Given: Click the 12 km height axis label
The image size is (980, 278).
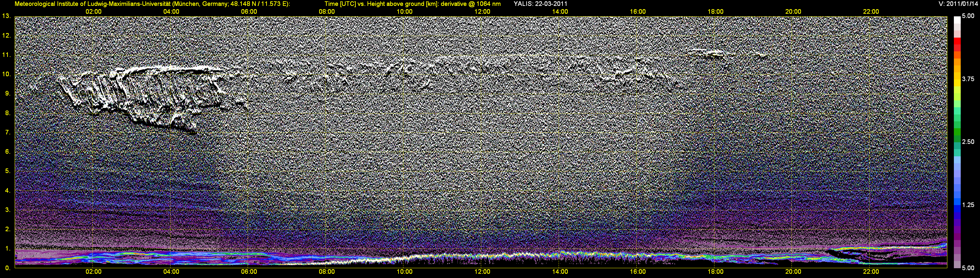Looking at the screenshot, I should pos(7,35).
